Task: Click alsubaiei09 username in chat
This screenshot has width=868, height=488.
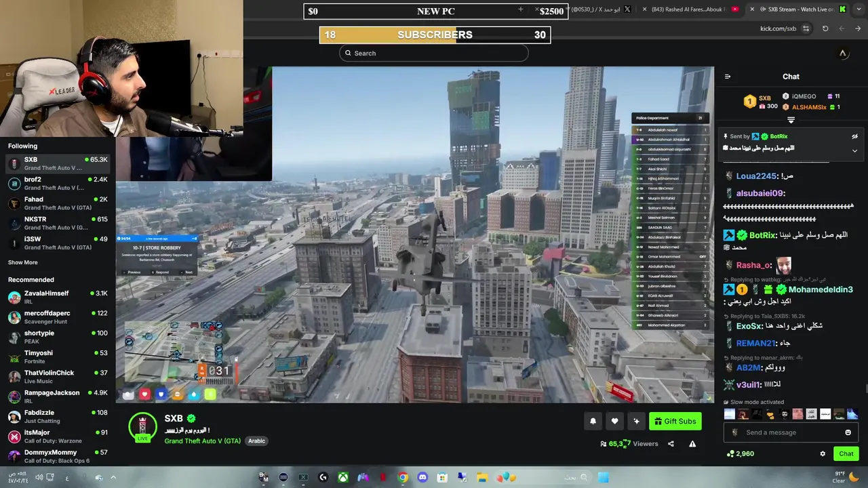Action: tap(760, 193)
